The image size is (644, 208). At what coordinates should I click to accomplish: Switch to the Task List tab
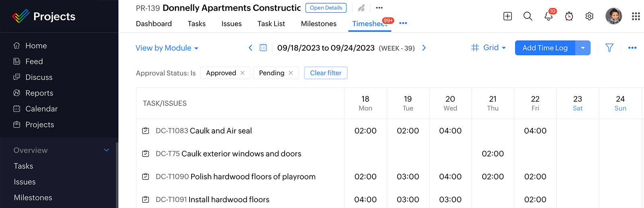click(x=271, y=24)
